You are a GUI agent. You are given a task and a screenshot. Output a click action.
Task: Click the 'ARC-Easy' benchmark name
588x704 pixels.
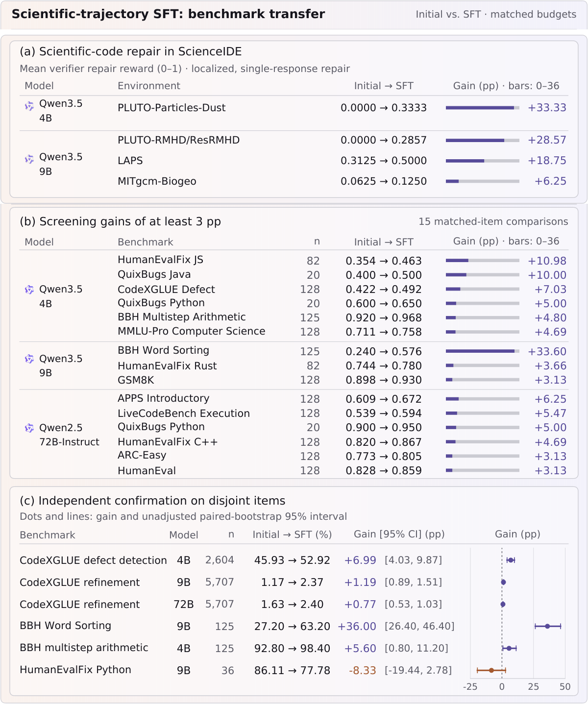click(x=142, y=456)
